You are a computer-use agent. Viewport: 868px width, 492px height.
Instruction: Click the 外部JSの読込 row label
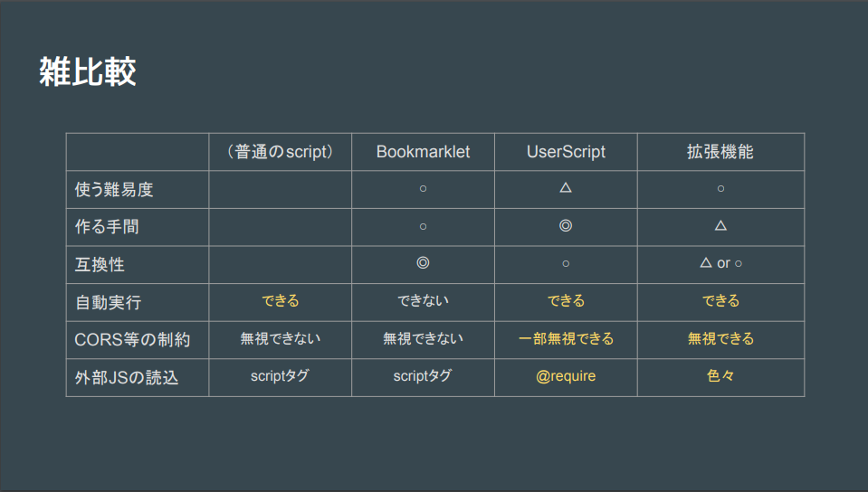(x=127, y=377)
